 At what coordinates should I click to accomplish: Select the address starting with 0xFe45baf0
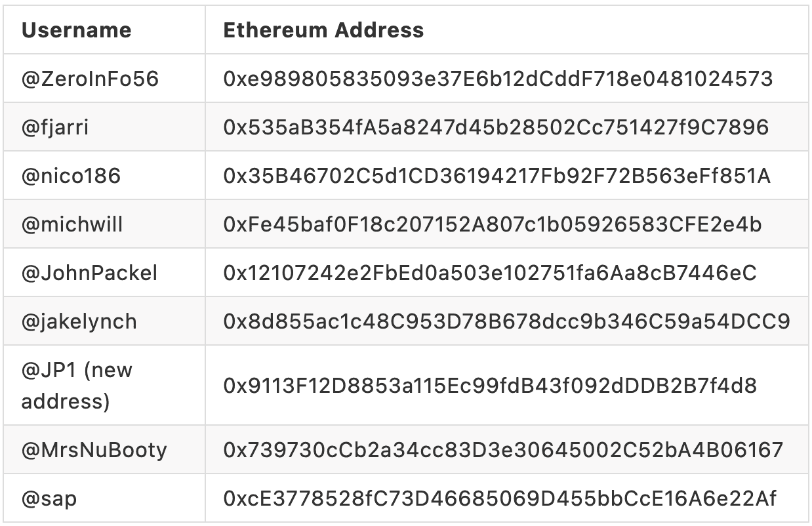coord(493,224)
